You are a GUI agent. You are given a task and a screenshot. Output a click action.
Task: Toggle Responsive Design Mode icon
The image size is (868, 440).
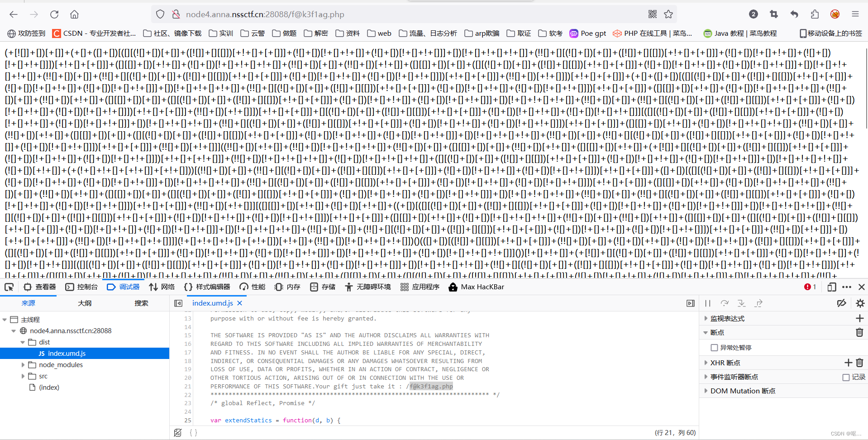pyautogui.click(x=831, y=287)
